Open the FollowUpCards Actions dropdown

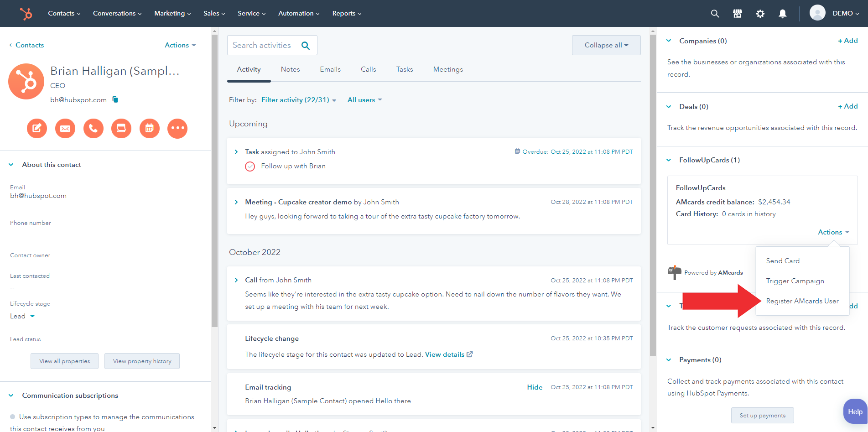(833, 232)
